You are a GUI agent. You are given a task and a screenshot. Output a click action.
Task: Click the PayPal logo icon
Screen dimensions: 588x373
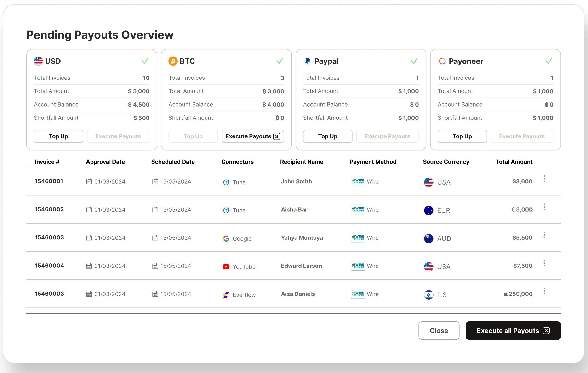pyautogui.click(x=308, y=61)
